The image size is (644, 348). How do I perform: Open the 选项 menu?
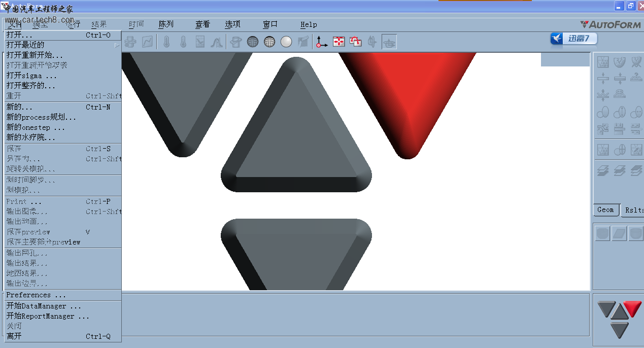[x=232, y=24]
